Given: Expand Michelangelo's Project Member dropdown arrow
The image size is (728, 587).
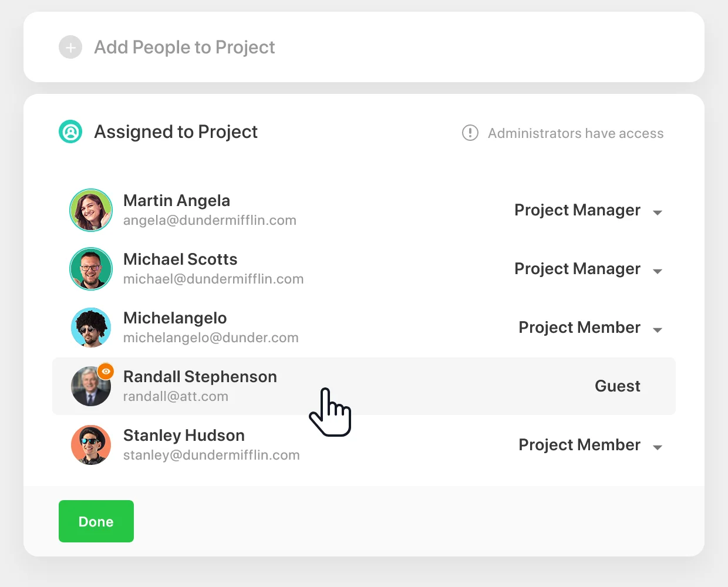Looking at the screenshot, I should pyautogui.click(x=658, y=330).
